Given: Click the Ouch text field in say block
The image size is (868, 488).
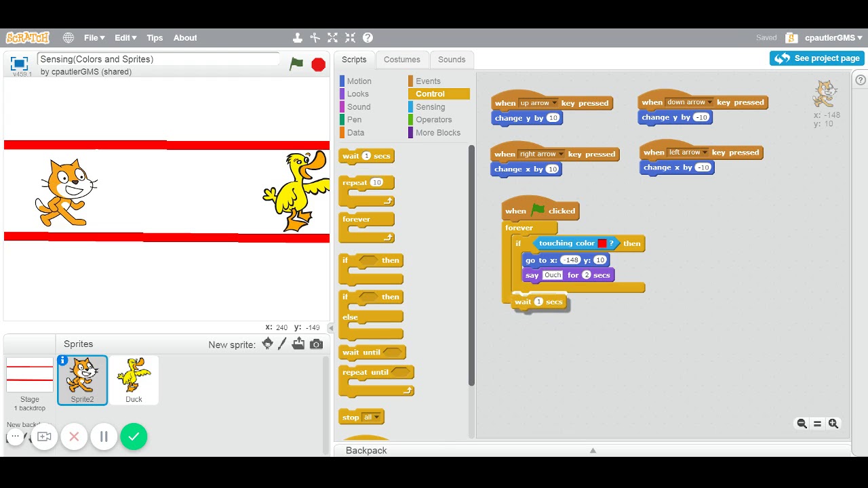Looking at the screenshot, I should [553, 275].
